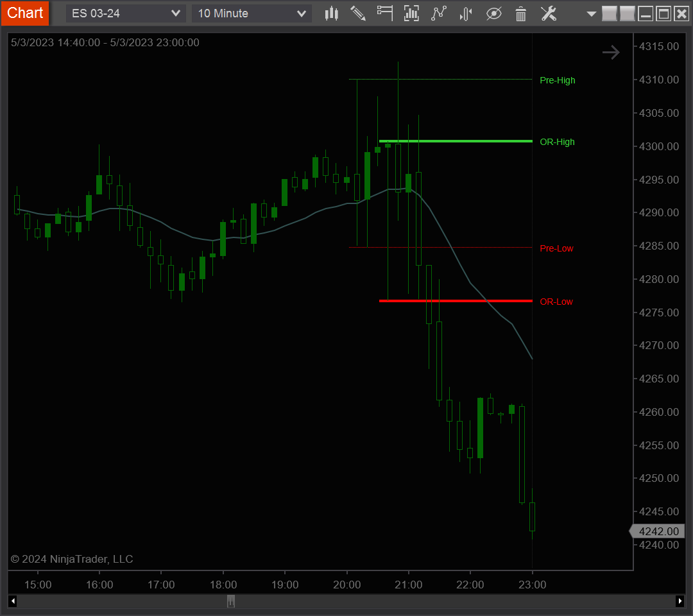This screenshot has height=616, width=693.
Task: Click the Pre-High label
Action: pos(558,80)
